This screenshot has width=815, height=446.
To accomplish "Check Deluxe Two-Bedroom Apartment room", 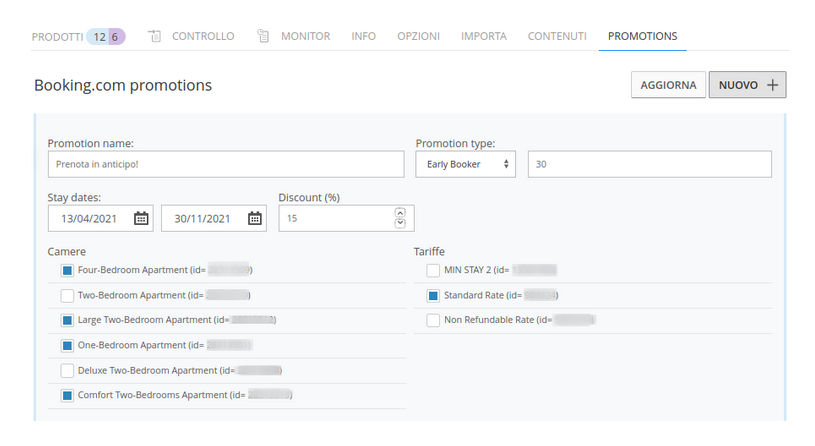I will (67, 371).
